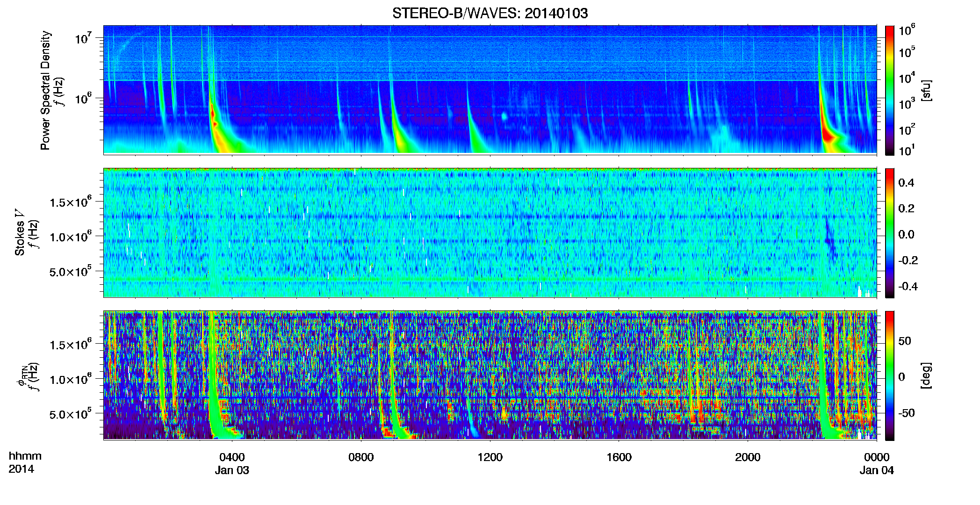Click the 0800 time tick label
Screen dimensions: 980x505
tap(361, 457)
